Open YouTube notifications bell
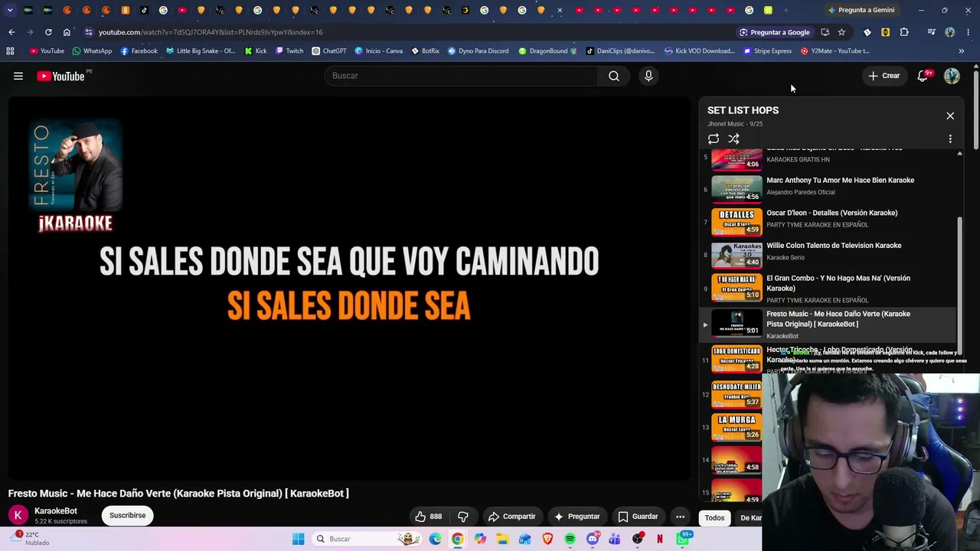 (923, 76)
